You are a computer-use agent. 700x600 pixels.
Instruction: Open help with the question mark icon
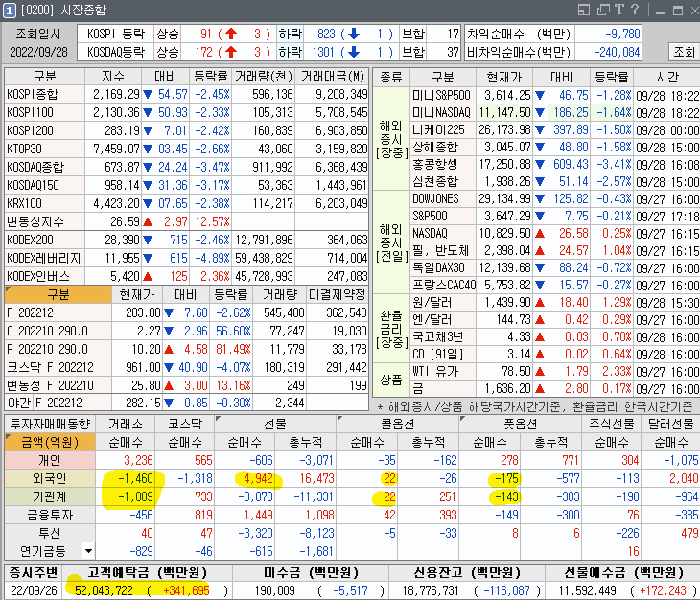pyautogui.click(x=635, y=9)
